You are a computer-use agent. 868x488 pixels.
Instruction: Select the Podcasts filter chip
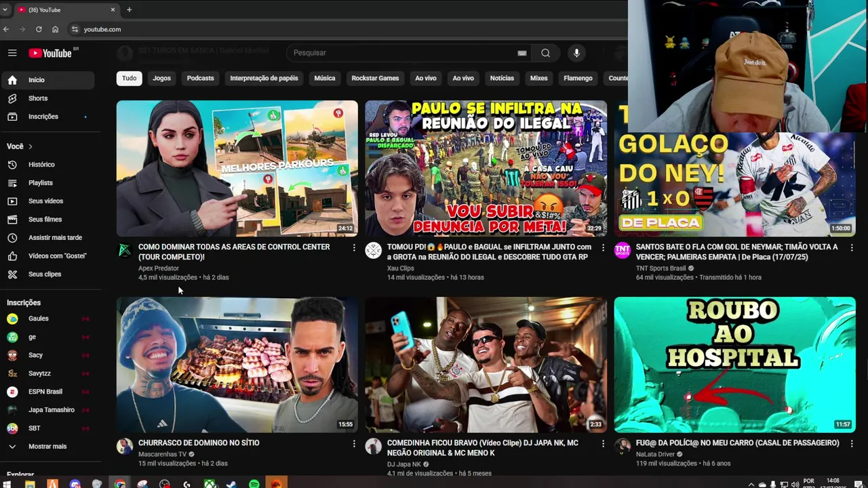point(200,78)
